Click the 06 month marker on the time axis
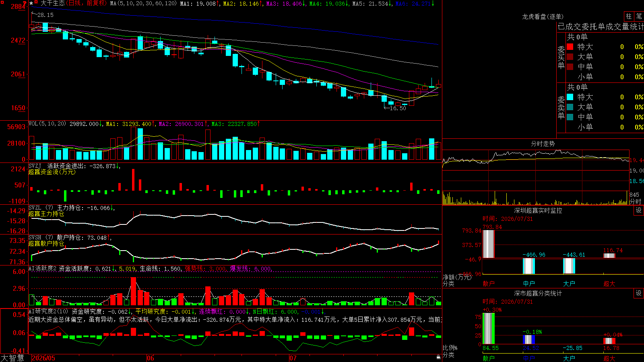 (x=151, y=358)
